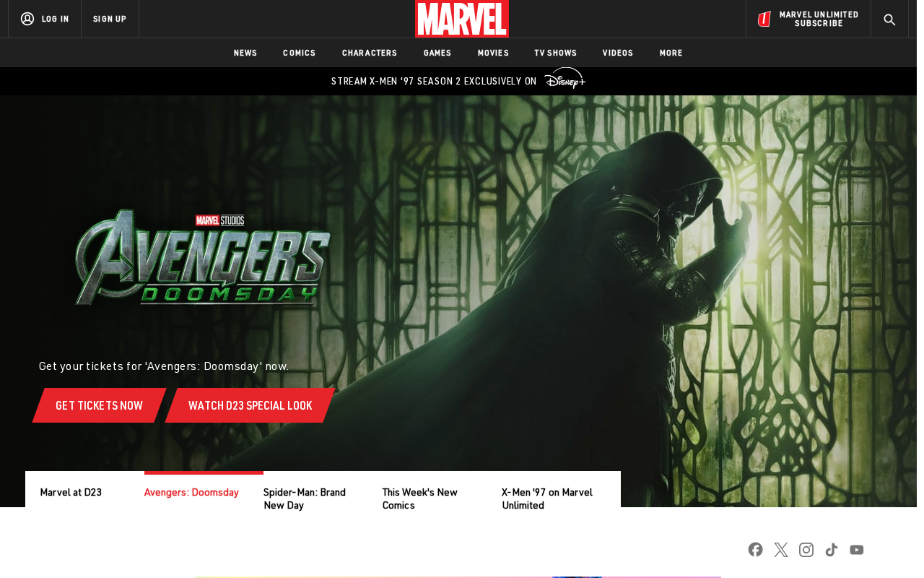Screen dimensions: 924x578
Task: Open Marvel's Instagram icon
Action: point(806,550)
